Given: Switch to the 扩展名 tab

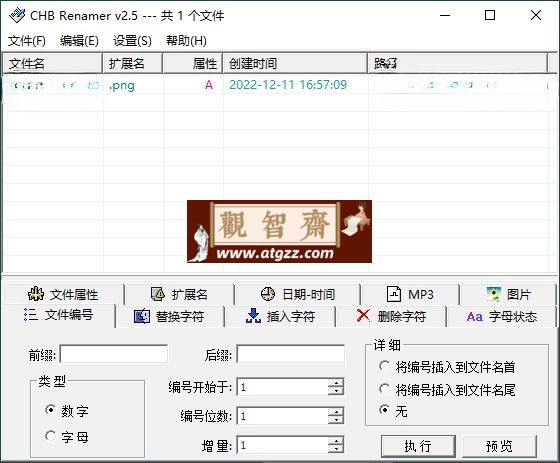Looking at the screenshot, I should (x=179, y=294).
